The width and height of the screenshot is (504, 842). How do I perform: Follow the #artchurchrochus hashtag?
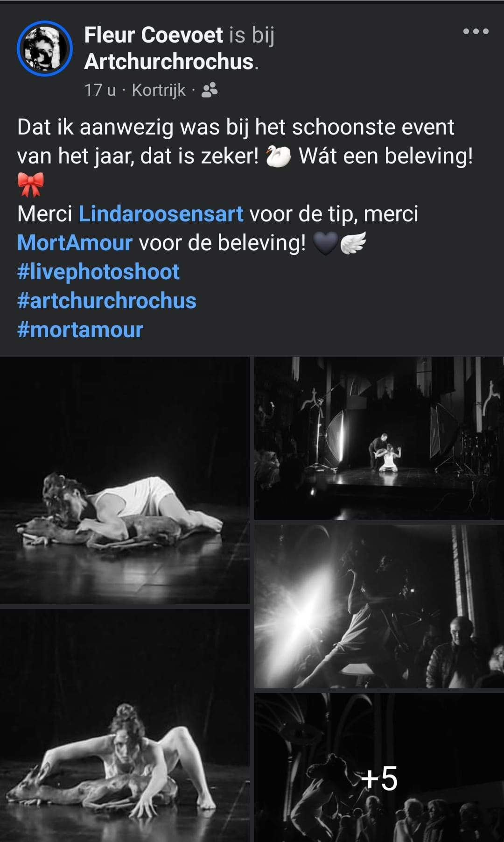[107, 301]
